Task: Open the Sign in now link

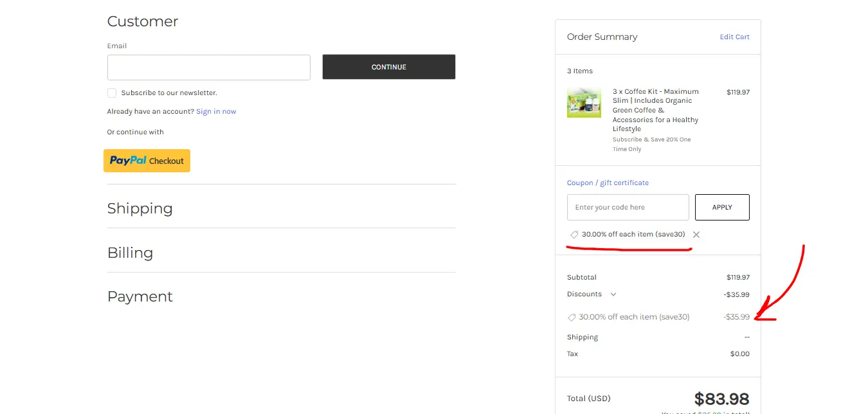Action: [216, 111]
